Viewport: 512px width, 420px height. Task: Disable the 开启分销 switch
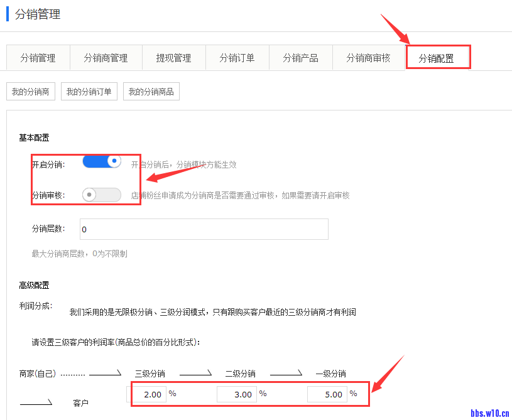point(102,162)
